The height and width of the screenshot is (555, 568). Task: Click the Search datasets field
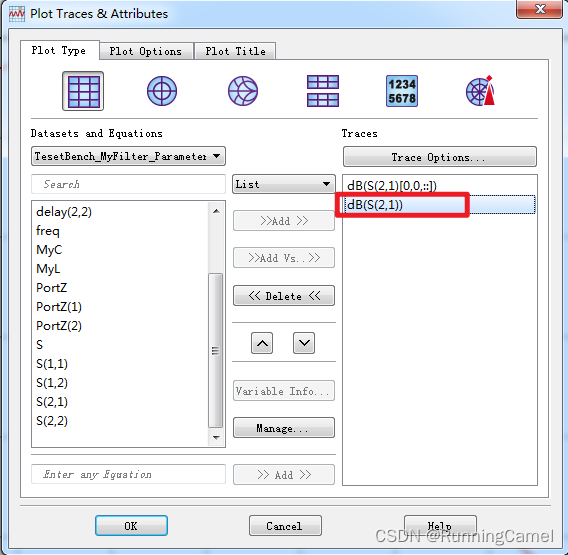tap(128, 184)
